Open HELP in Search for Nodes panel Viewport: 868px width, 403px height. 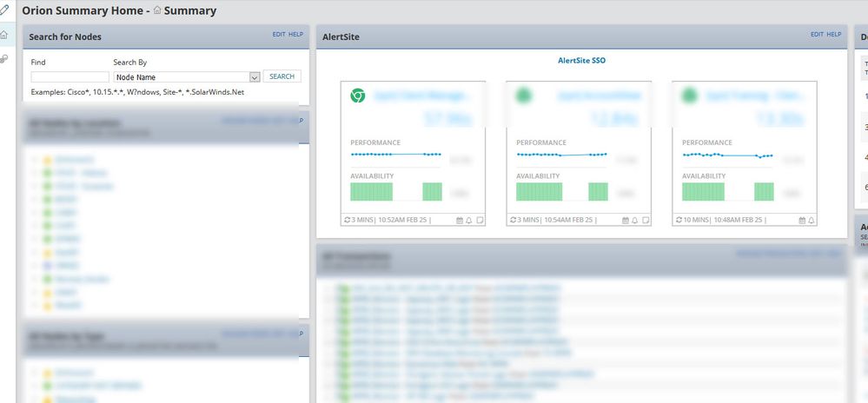coord(296,35)
